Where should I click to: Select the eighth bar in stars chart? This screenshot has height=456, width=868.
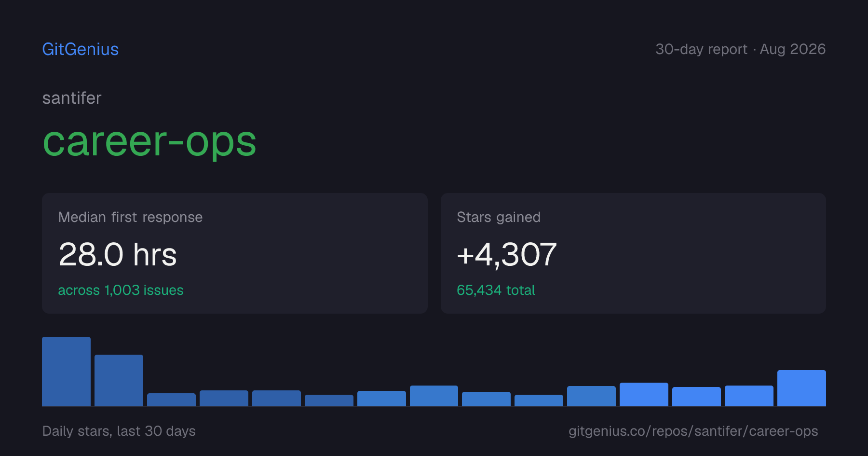click(x=434, y=396)
